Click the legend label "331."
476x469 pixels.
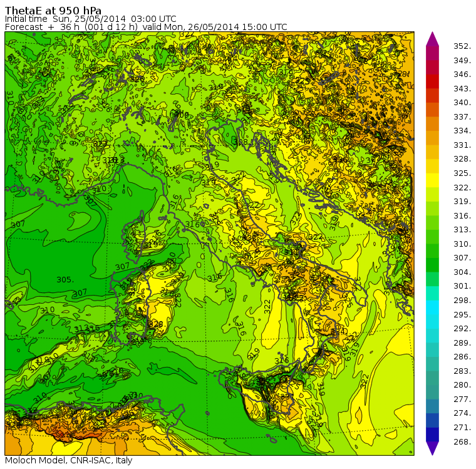(x=462, y=145)
